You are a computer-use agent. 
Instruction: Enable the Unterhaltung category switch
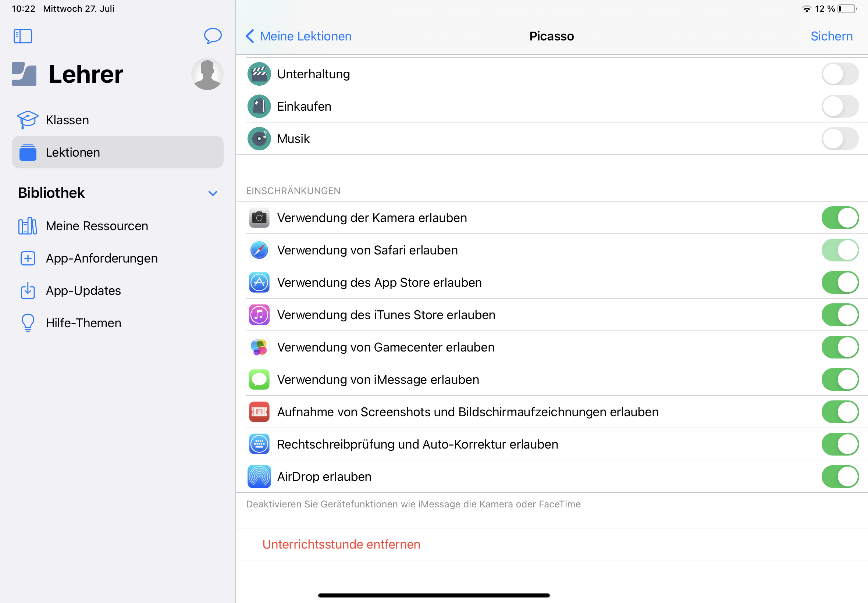tap(840, 74)
